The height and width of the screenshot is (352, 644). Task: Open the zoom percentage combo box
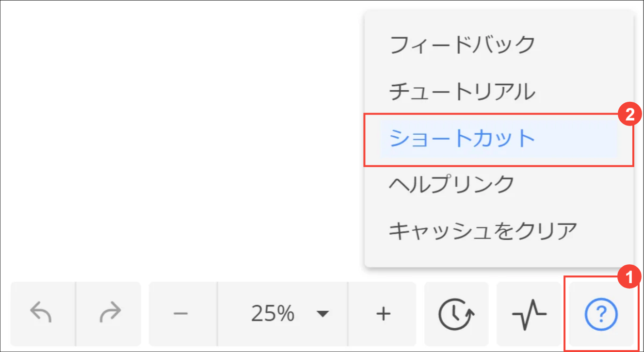tap(283, 314)
